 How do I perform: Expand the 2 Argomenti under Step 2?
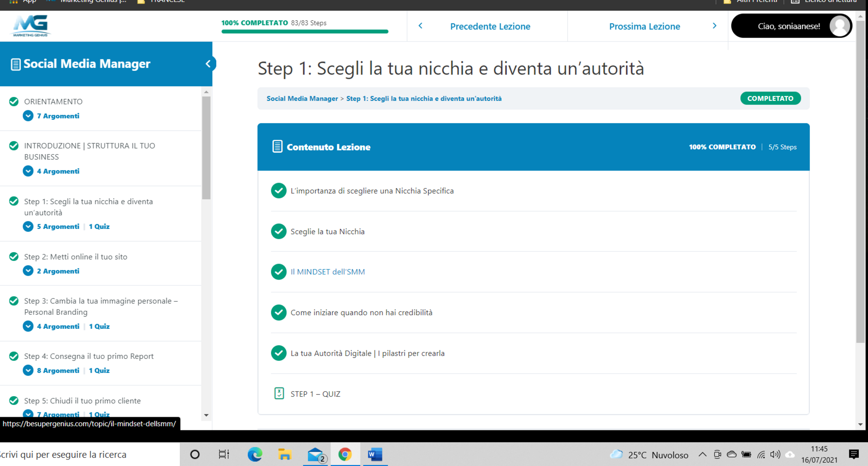point(28,271)
